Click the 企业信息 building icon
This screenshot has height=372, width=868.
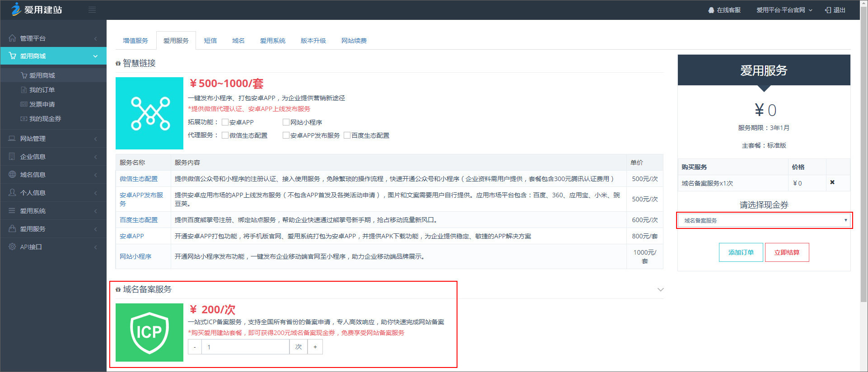click(x=12, y=156)
